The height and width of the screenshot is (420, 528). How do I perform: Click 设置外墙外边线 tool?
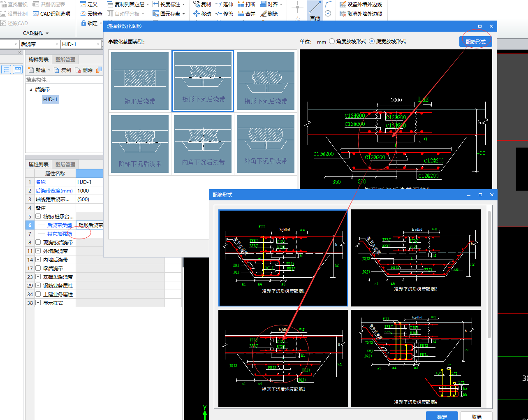(361, 4)
